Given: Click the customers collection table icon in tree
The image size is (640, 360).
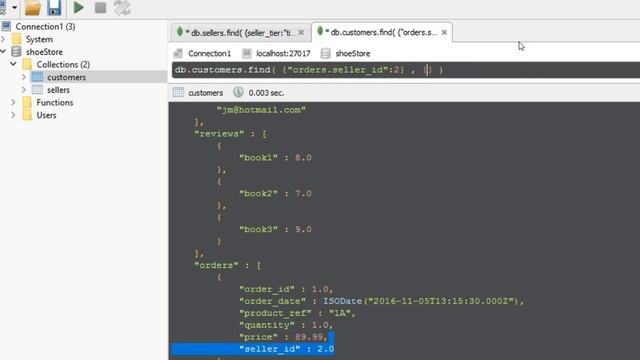Looking at the screenshot, I should tap(37, 77).
